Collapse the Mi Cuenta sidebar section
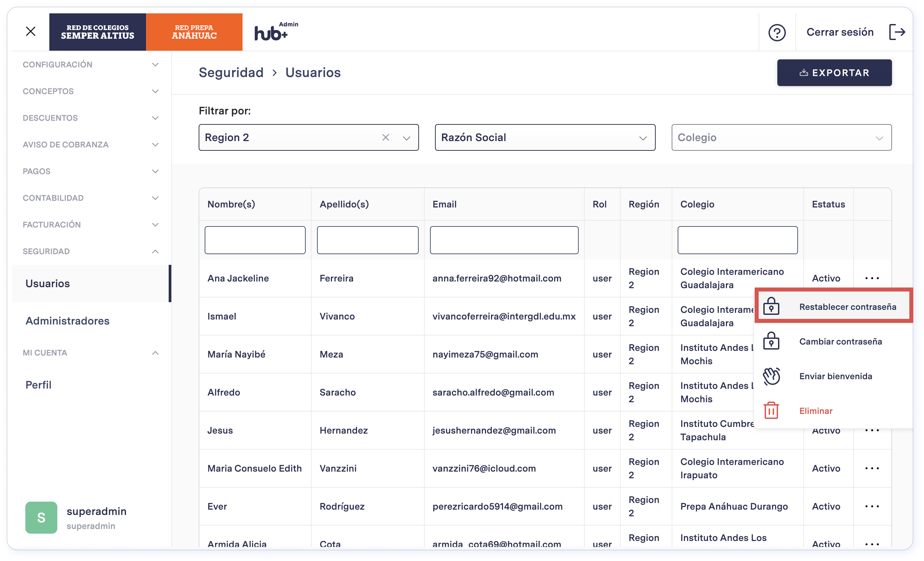924x561 pixels. [91, 353]
